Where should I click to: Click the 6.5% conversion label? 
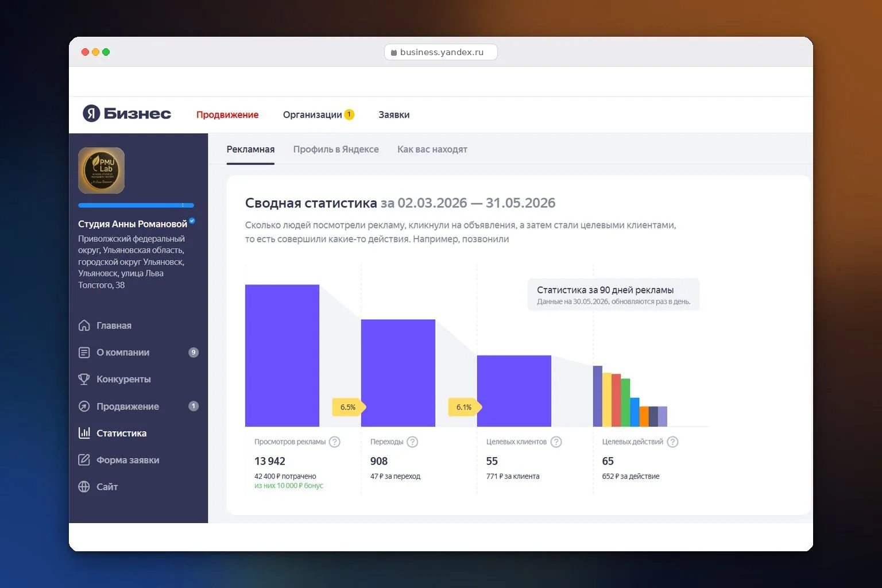tap(349, 407)
